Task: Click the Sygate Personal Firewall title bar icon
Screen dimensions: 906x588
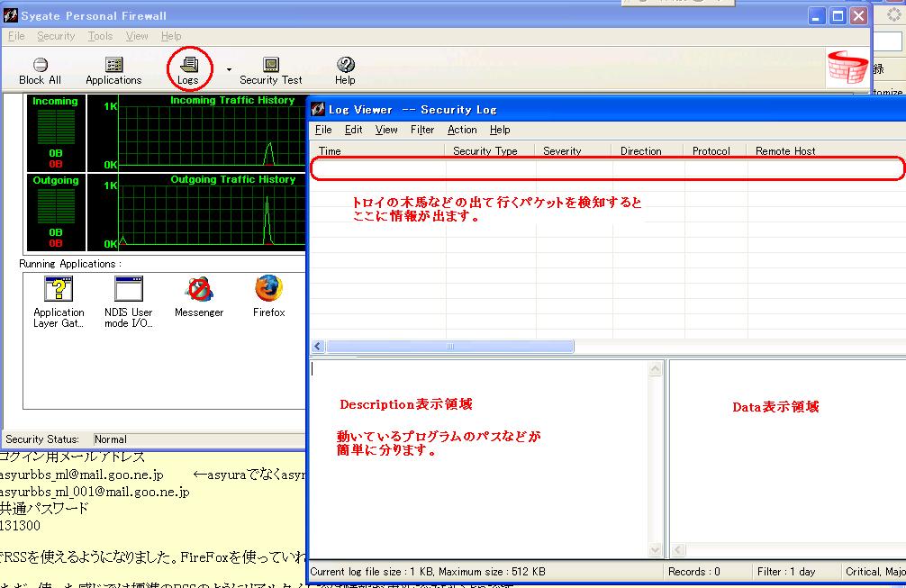Action: tap(11, 15)
